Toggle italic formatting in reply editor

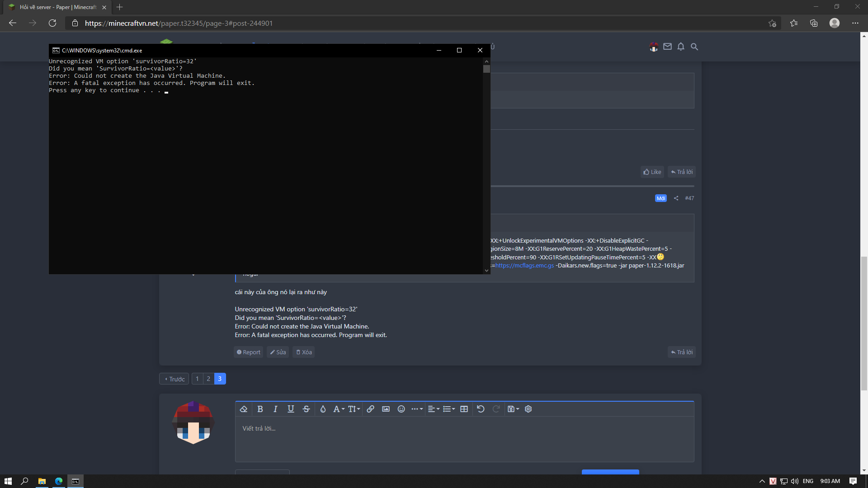pyautogui.click(x=275, y=409)
